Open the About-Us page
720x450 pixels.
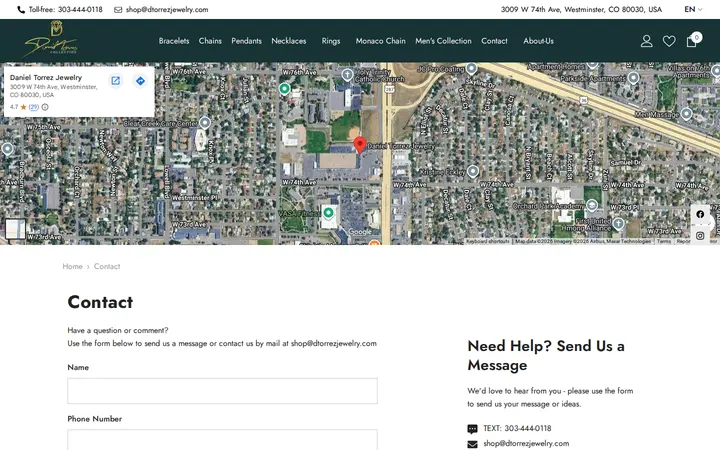click(x=539, y=41)
